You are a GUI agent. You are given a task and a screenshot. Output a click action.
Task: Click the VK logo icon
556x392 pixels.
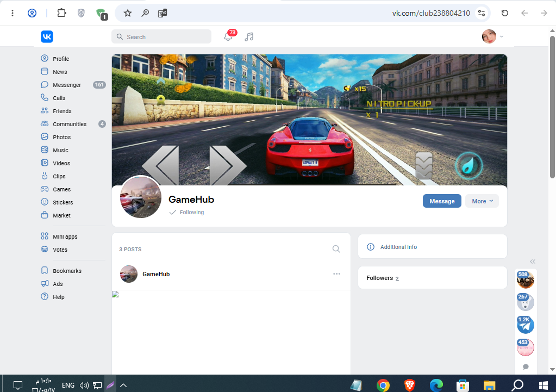coord(47,36)
